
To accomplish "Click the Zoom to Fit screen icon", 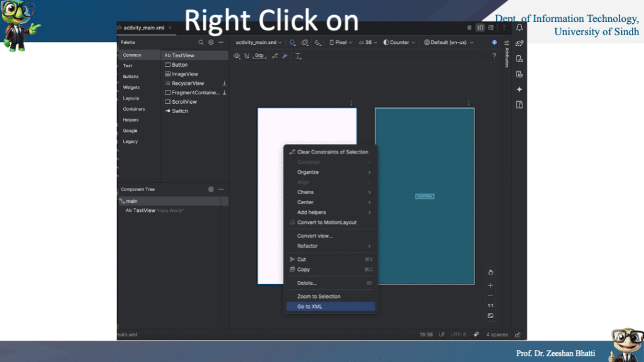I will pyautogui.click(x=491, y=315).
